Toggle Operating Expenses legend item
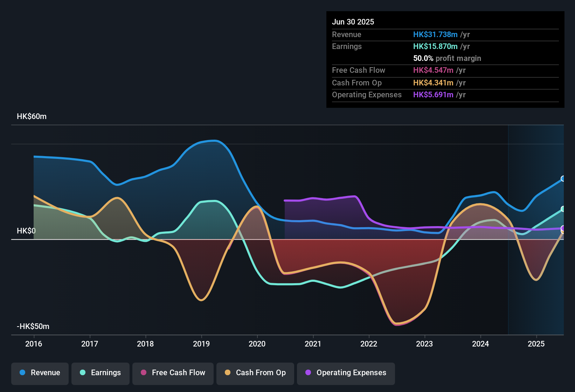575x392 pixels. (346, 373)
